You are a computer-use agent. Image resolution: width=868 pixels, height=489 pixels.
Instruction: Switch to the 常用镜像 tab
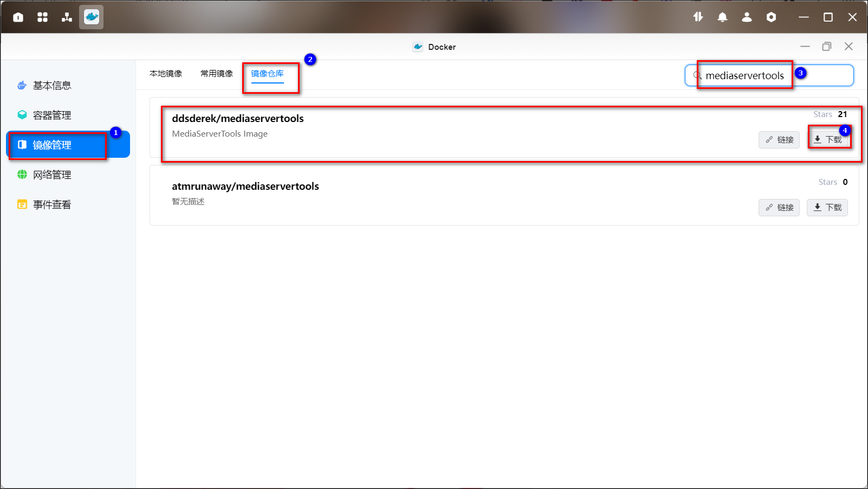(217, 74)
